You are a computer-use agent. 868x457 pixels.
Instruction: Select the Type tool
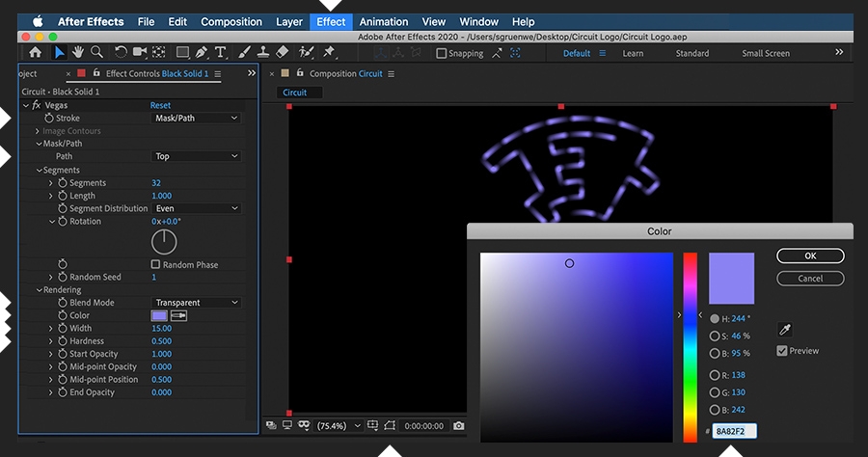[221, 52]
